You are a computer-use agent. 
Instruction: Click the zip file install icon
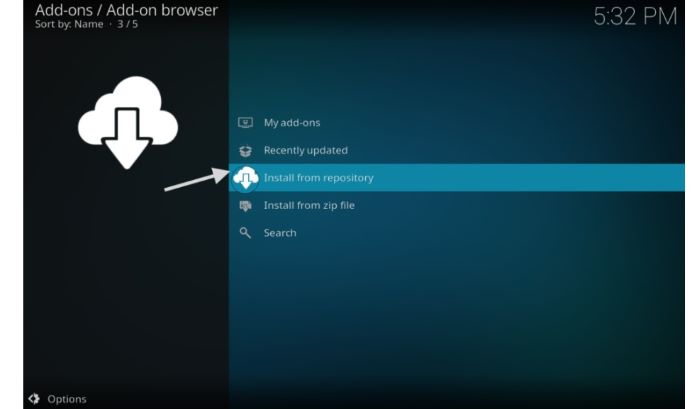(245, 206)
